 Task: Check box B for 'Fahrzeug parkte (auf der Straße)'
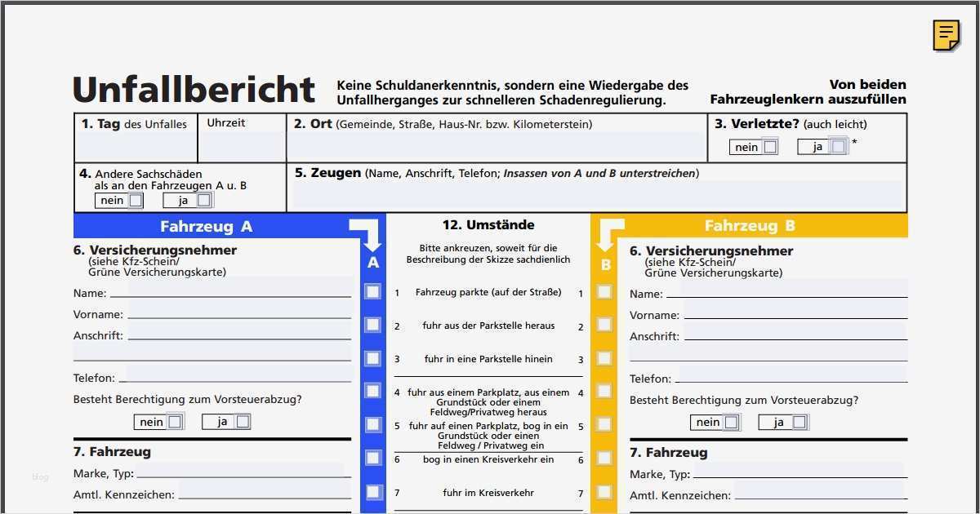click(604, 291)
